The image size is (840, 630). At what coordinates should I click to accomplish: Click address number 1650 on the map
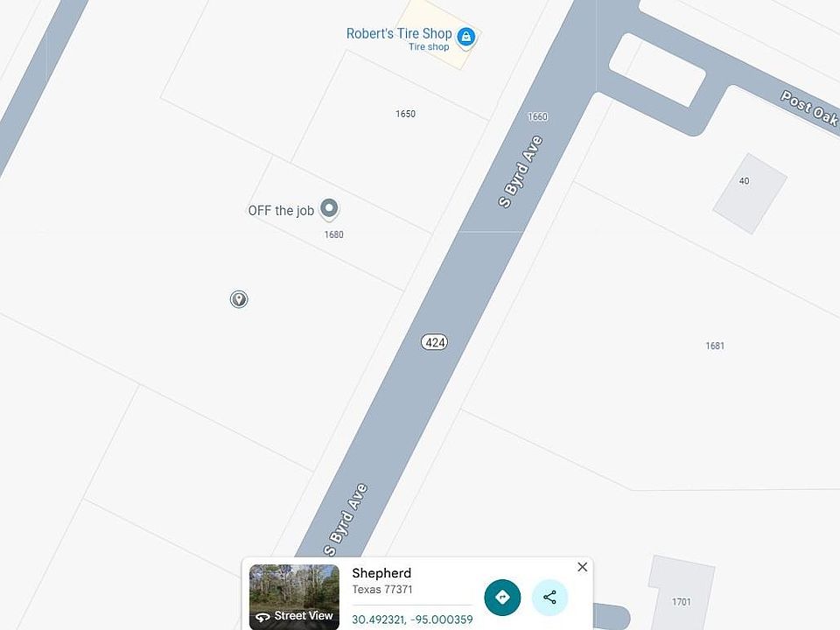pyautogui.click(x=405, y=114)
